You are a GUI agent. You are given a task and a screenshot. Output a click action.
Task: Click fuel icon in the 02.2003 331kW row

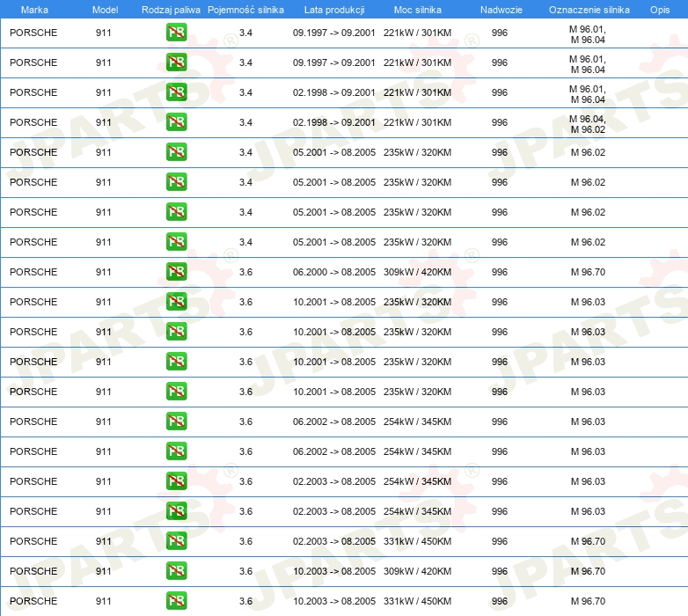pos(176,541)
